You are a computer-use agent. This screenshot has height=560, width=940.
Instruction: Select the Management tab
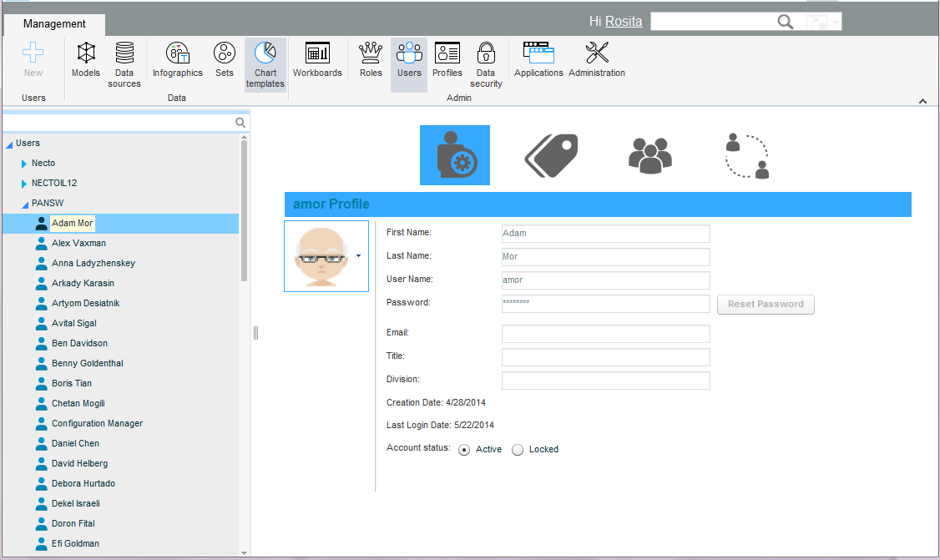pos(54,24)
